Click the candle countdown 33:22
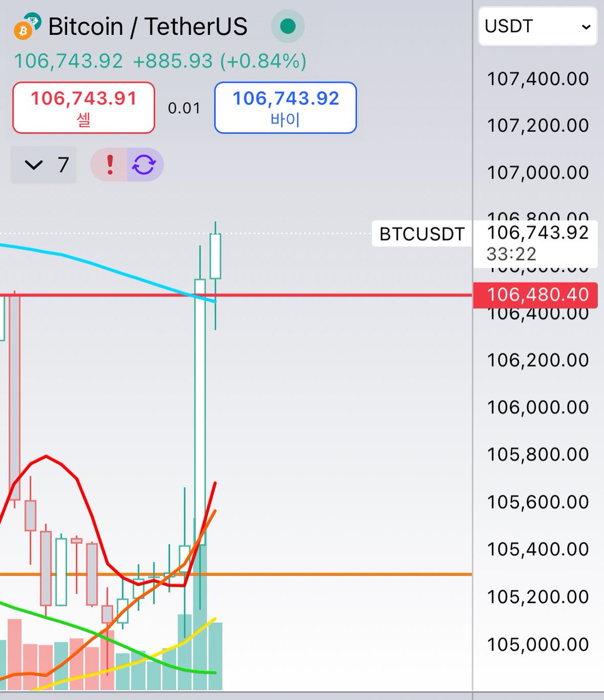This screenshot has width=604, height=700. pyautogui.click(x=511, y=254)
